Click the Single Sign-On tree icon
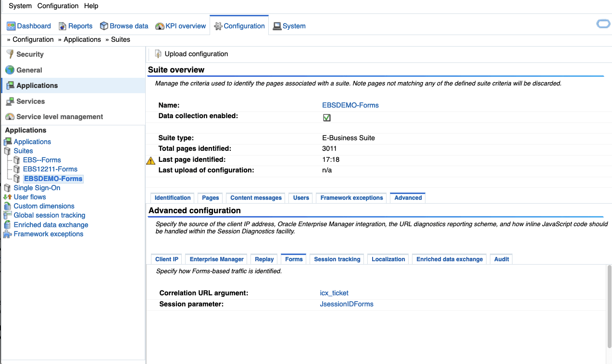 (x=7, y=188)
